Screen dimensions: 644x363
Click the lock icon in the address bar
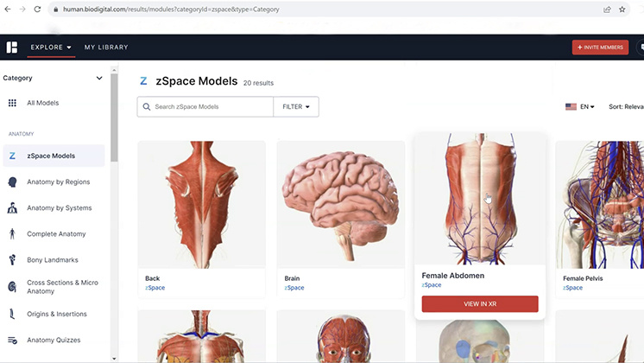point(56,9)
